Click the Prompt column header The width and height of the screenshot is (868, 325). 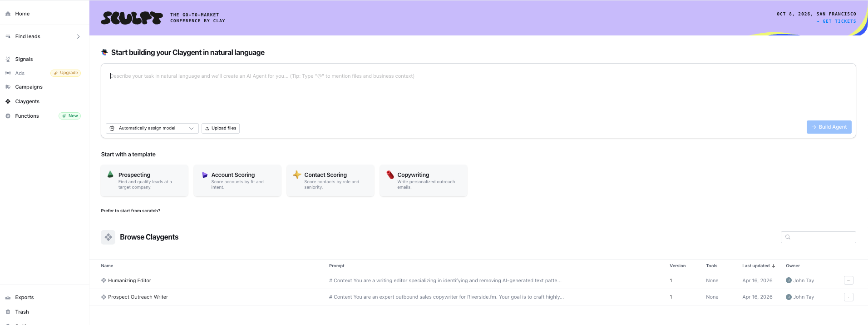(x=337, y=266)
